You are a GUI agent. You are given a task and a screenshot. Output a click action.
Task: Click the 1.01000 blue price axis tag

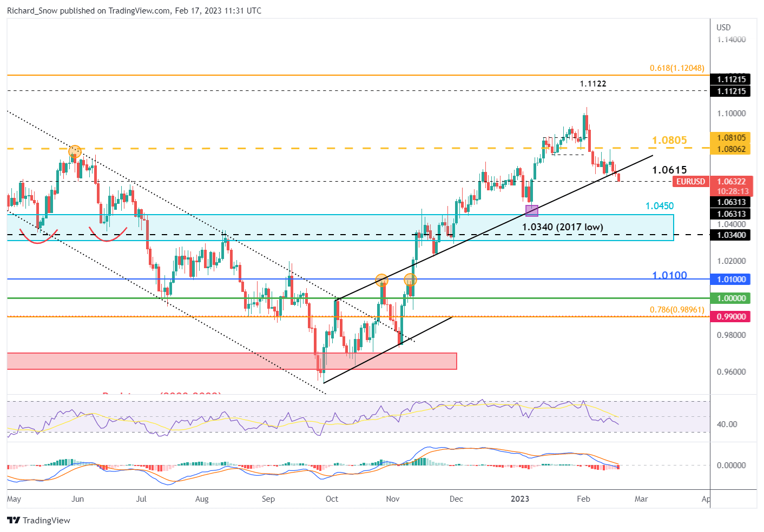click(x=731, y=280)
